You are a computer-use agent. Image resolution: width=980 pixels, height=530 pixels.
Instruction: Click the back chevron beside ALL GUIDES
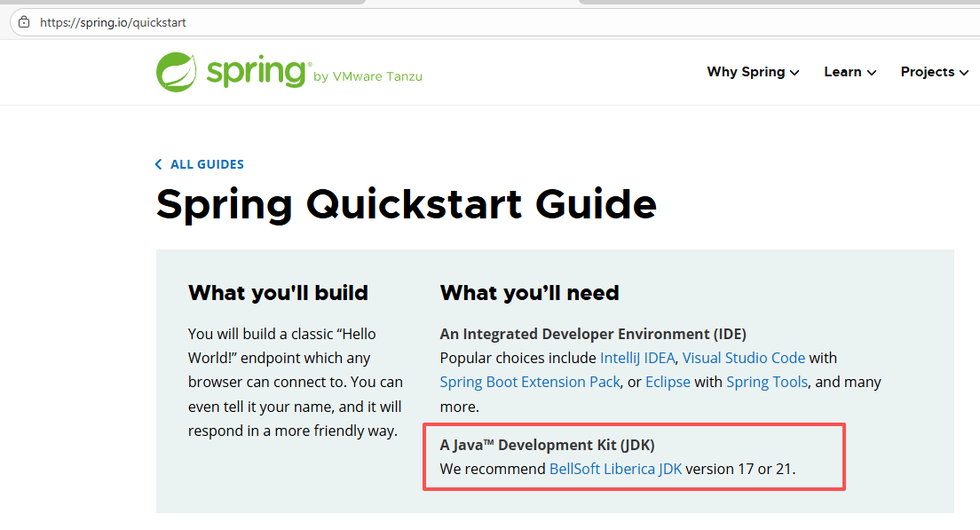click(159, 164)
